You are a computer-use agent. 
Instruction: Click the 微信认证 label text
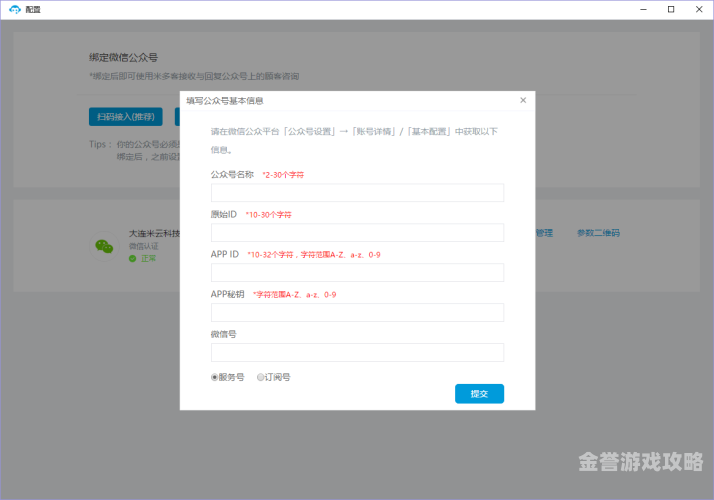[x=143, y=246]
